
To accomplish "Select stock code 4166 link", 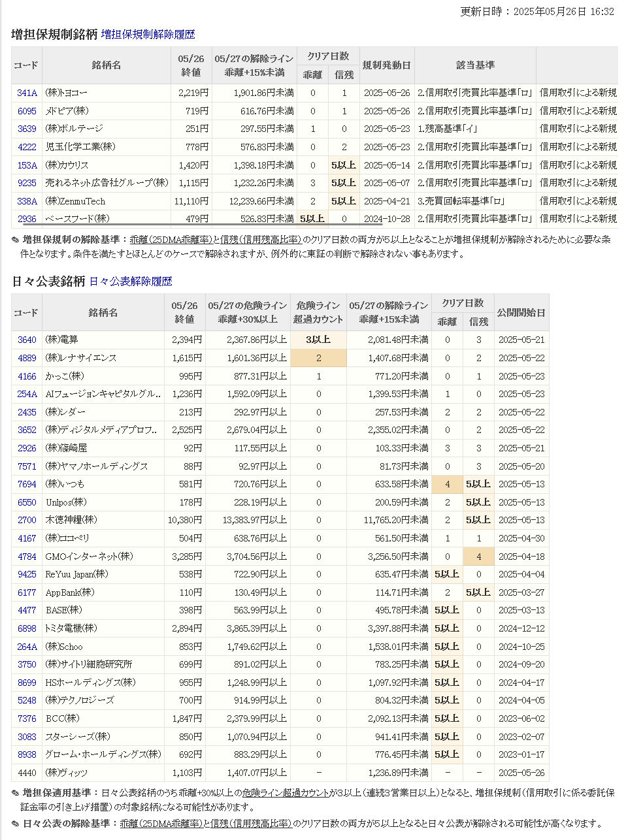I will [x=27, y=376].
